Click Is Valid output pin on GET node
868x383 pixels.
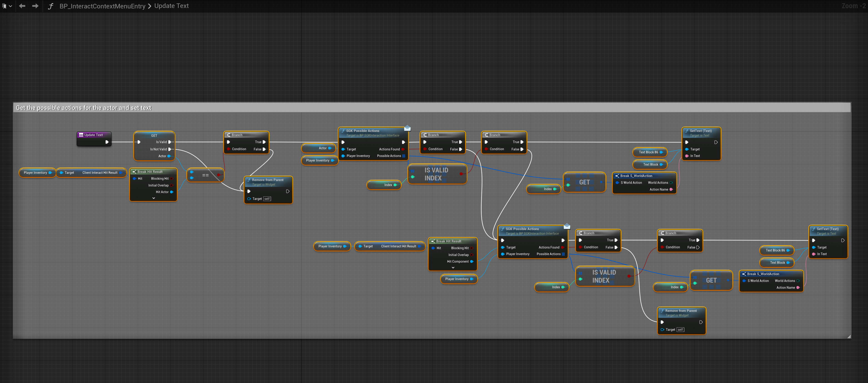coord(170,142)
